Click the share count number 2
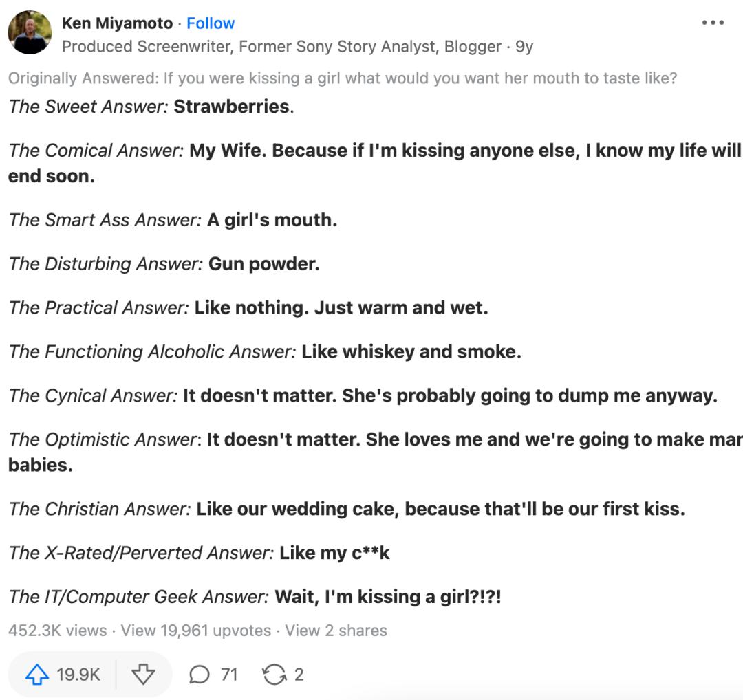Screen dimensions: 743x700 point(299,675)
